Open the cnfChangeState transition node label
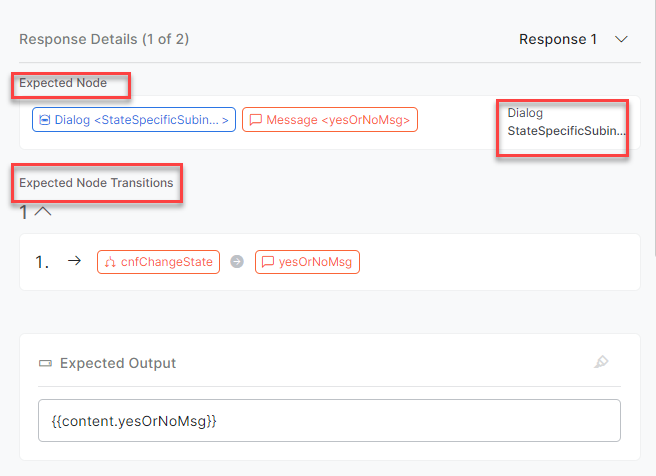656x476 pixels. click(x=166, y=262)
